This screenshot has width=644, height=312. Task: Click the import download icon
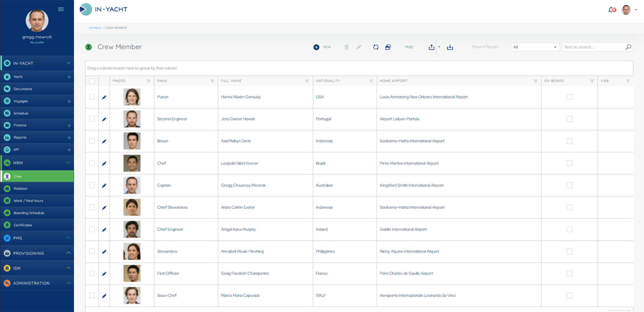[x=450, y=47]
